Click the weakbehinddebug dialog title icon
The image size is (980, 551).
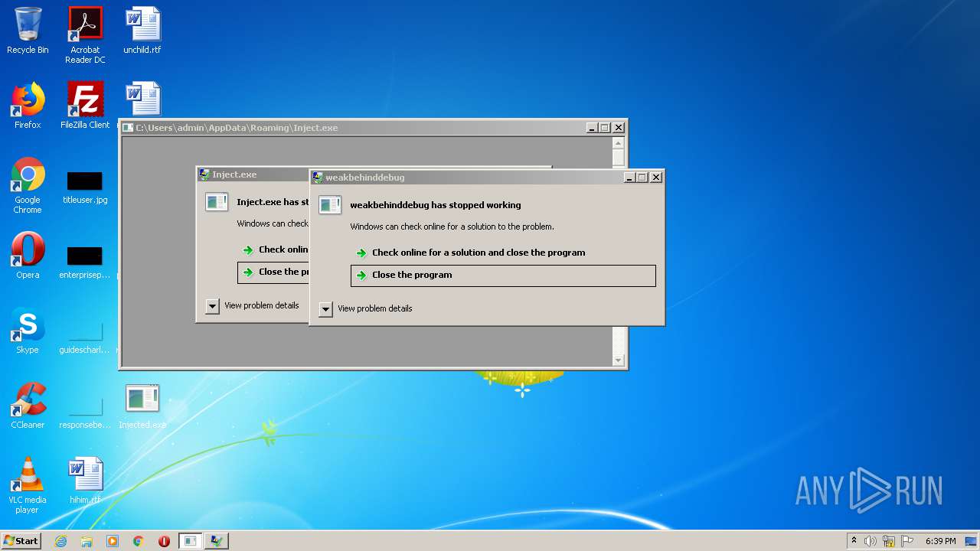pos(317,178)
